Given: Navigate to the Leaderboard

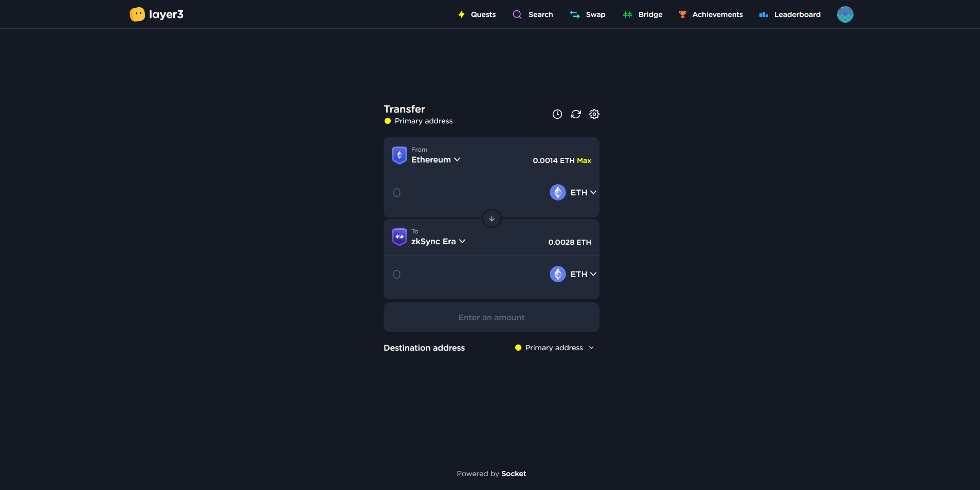Looking at the screenshot, I should click(x=790, y=14).
